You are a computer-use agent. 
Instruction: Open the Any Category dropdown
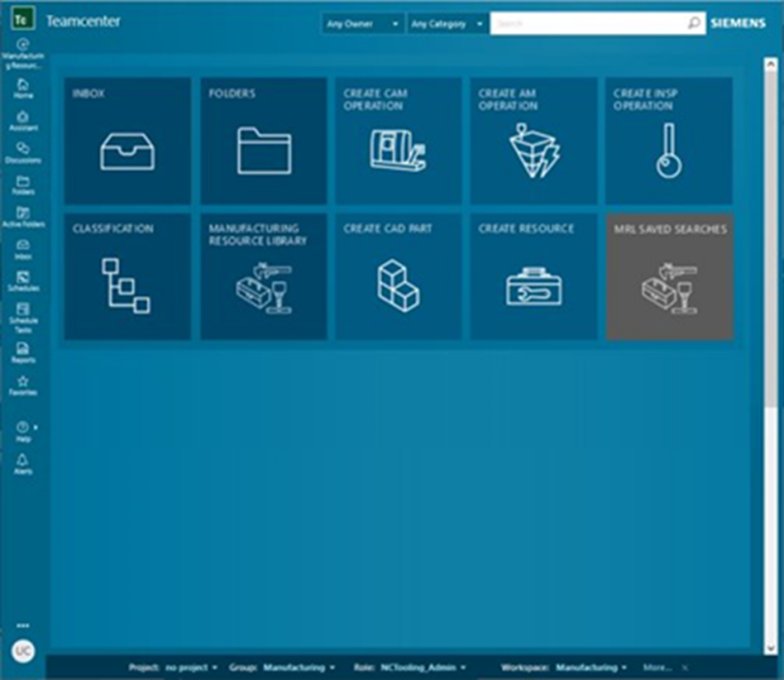click(446, 24)
